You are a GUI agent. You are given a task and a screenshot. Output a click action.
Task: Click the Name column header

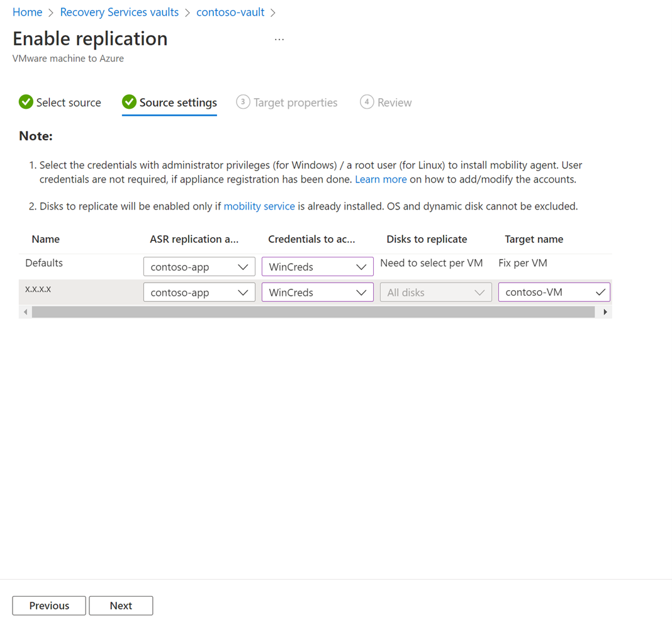(45, 239)
